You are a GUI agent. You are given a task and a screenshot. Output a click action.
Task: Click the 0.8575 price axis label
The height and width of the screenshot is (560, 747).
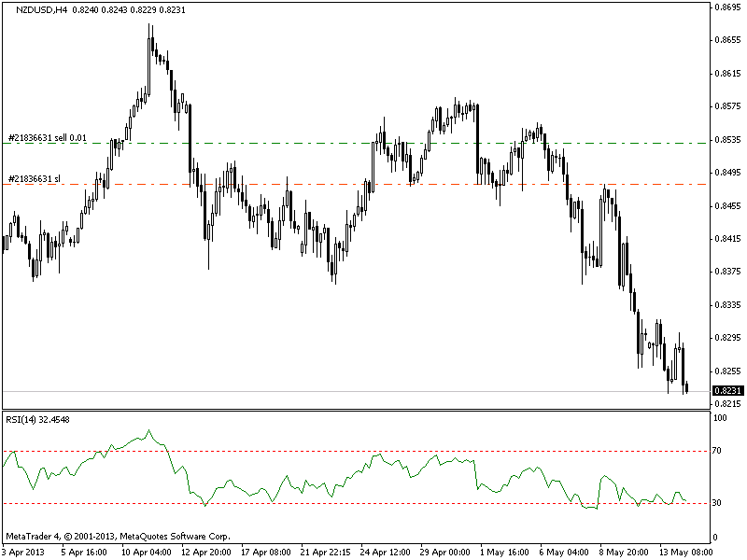(x=728, y=106)
